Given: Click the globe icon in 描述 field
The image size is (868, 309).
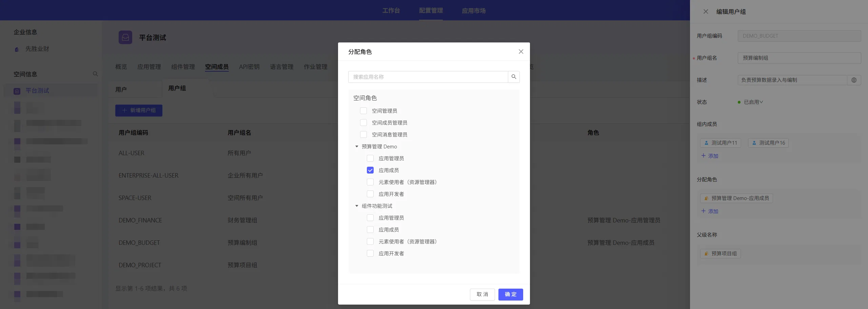Looking at the screenshot, I should pyautogui.click(x=854, y=80).
